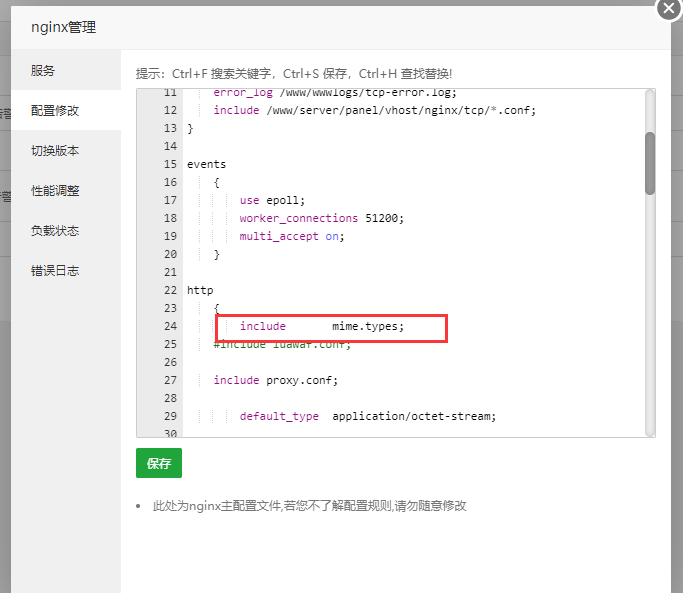Click the 'events' block keyword
Viewport: 683px width, 593px height.
[206, 164]
